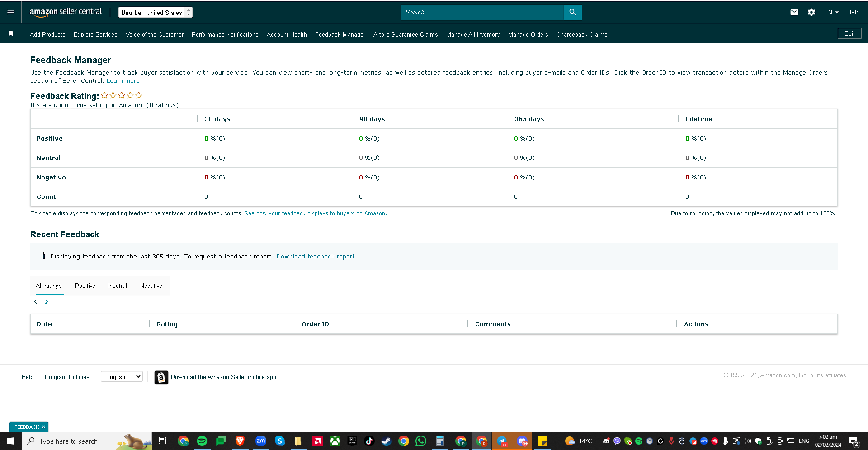Open Zoom from the taskbar
This screenshot has height=450, width=868.
click(260, 441)
